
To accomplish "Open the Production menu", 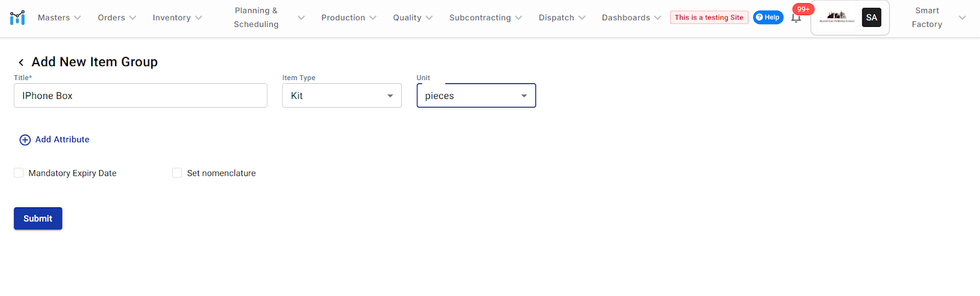I will point(349,18).
